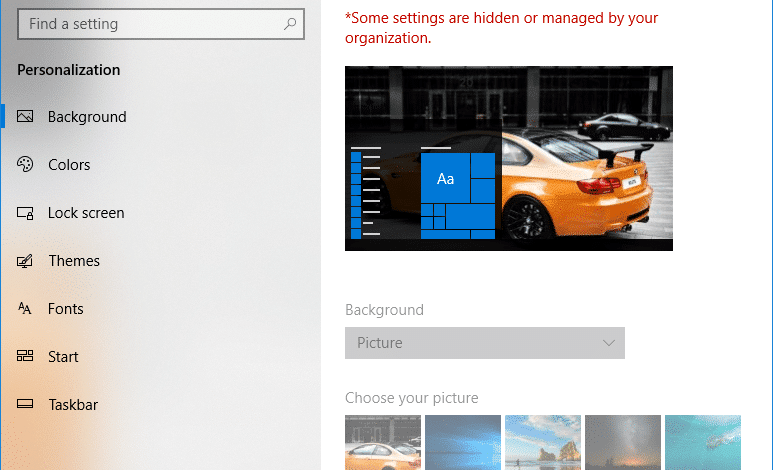
Task: Click the Background picture-frame icon in the sidebar
Action: [x=25, y=116]
